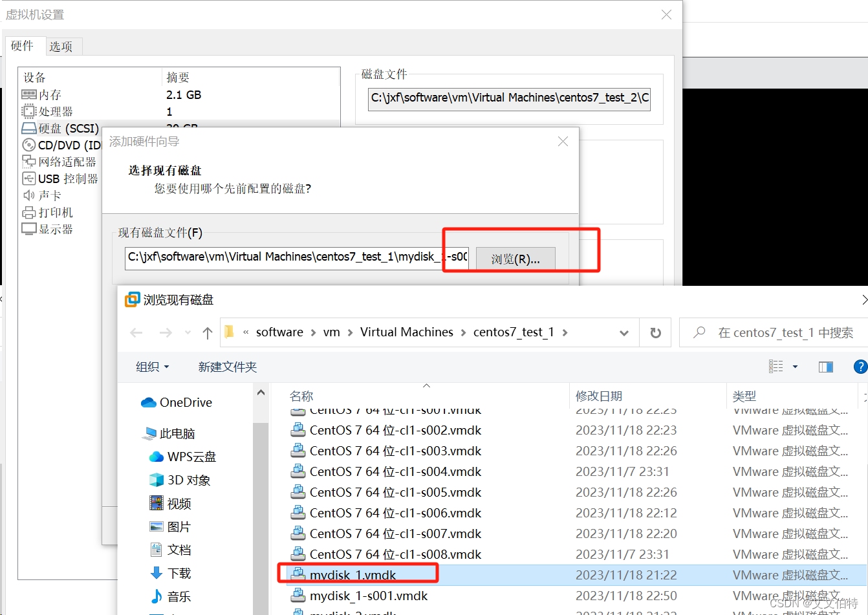The width and height of the screenshot is (868, 615).
Task: Sort files by 类型 column header
Action: pos(744,396)
